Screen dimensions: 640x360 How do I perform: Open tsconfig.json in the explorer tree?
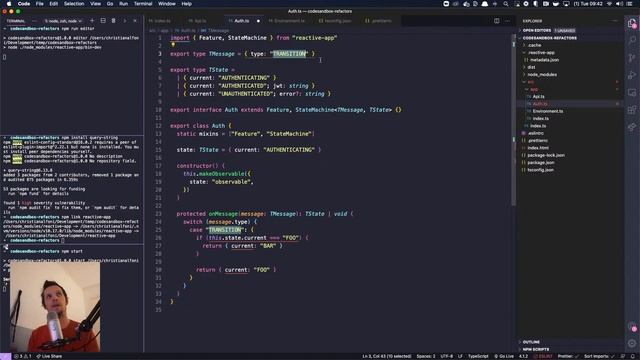coord(540,170)
